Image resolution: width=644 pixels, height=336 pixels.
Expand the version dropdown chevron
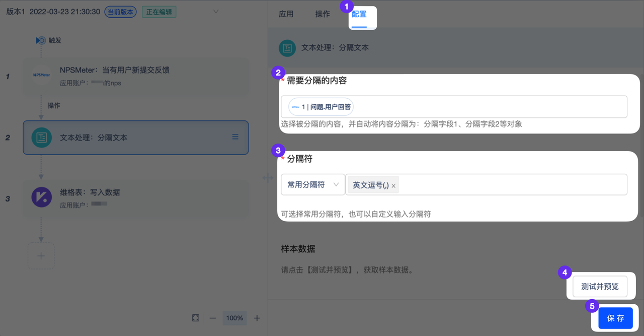click(216, 12)
